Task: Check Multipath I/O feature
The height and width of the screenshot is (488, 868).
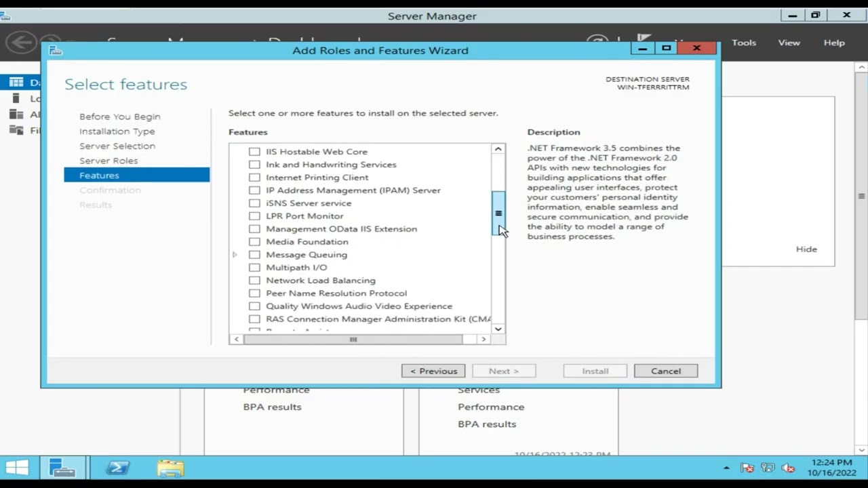Action: click(x=254, y=268)
